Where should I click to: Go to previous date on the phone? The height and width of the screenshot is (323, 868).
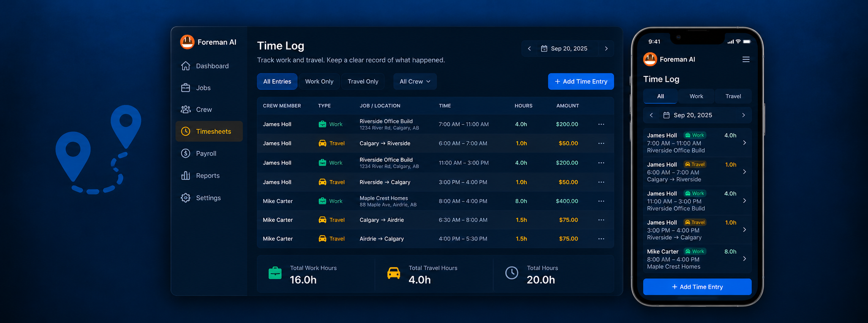point(651,115)
